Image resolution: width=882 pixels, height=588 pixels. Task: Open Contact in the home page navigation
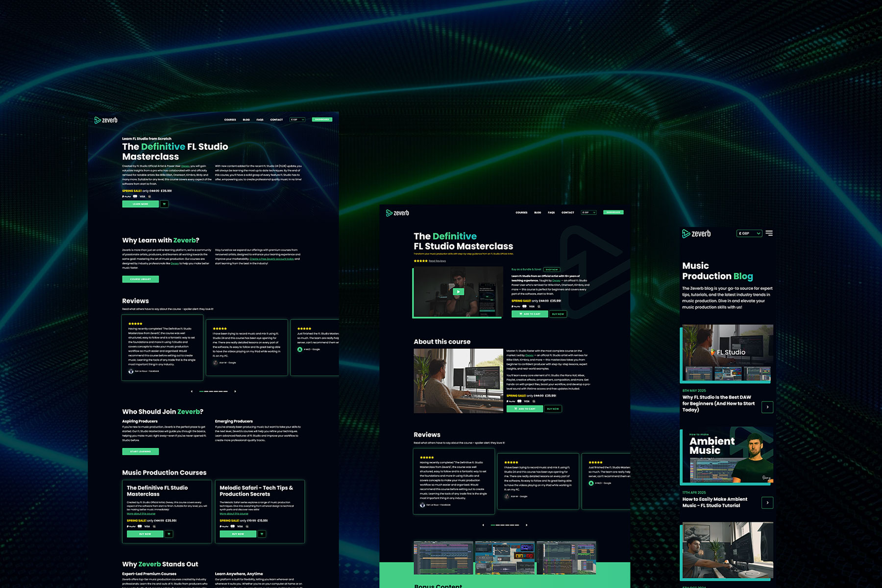pyautogui.click(x=276, y=119)
